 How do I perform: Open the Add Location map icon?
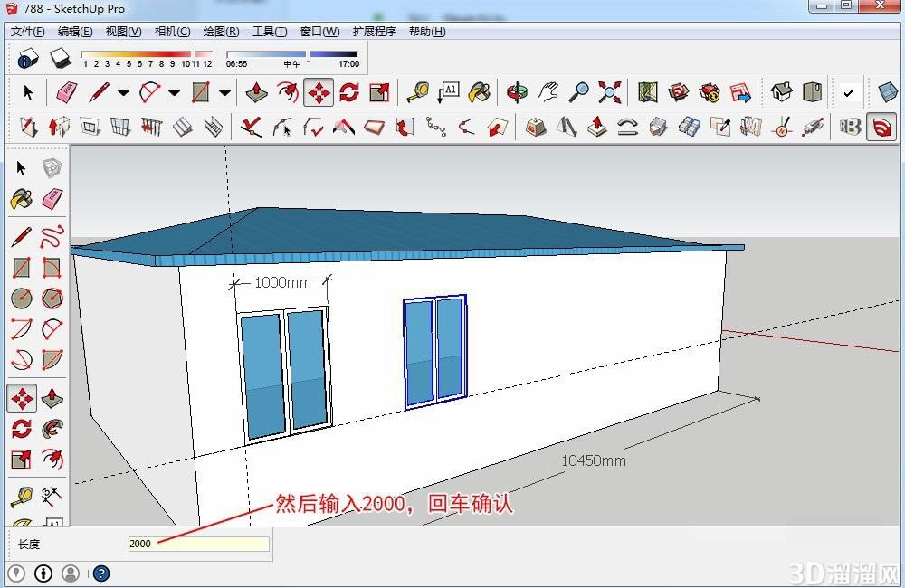point(648,92)
